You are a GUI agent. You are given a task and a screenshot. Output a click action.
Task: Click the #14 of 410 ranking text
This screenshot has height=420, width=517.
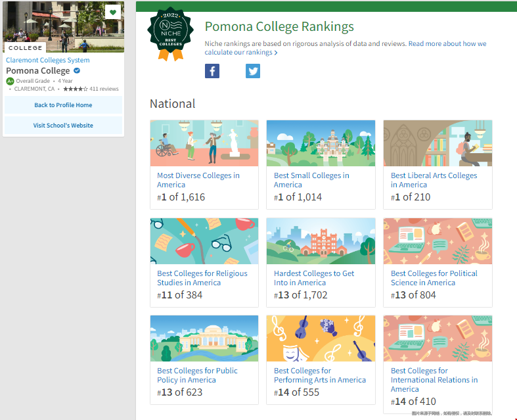[413, 402]
